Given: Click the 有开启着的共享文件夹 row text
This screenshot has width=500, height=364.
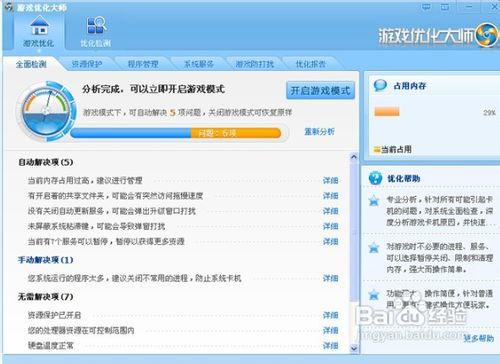Looking at the screenshot, I should pyautogui.click(x=115, y=196).
